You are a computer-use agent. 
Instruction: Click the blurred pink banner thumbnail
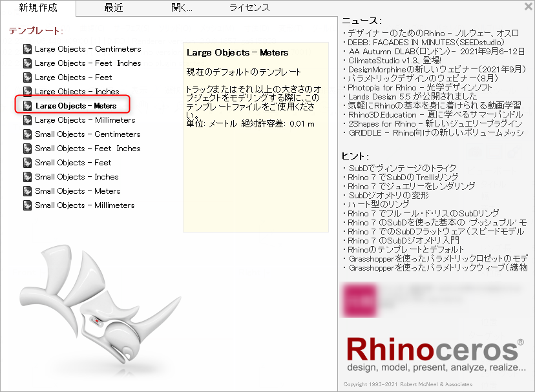tap(361, 300)
